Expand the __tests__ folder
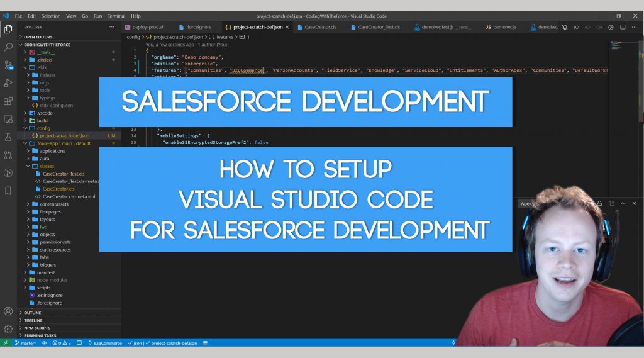Screen dimensions: 644x358 pos(45,52)
